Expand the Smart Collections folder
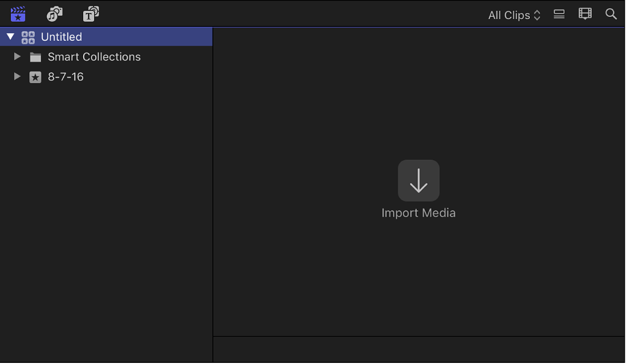 point(17,57)
